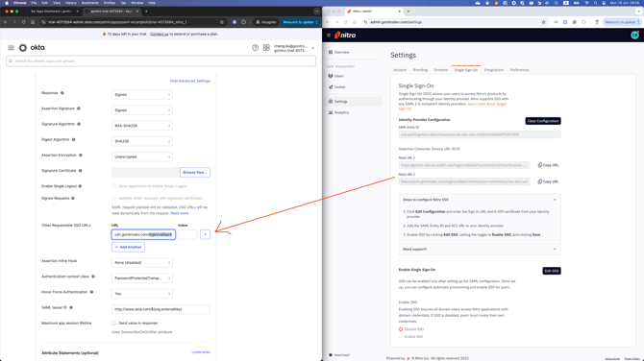The width and height of the screenshot is (644, 361).
Task: Switch to the Branding tab
Action: pos(420,70)
